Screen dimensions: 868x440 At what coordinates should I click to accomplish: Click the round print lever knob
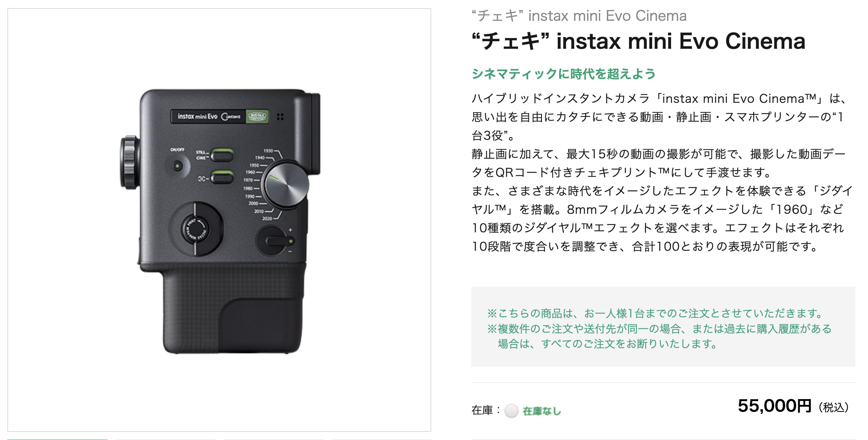[x=196, y=229]
